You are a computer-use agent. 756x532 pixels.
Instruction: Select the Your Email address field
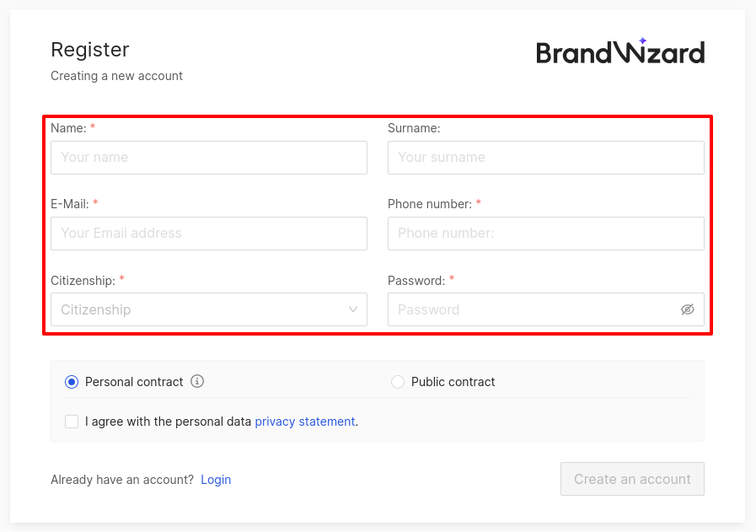(209, 234)
